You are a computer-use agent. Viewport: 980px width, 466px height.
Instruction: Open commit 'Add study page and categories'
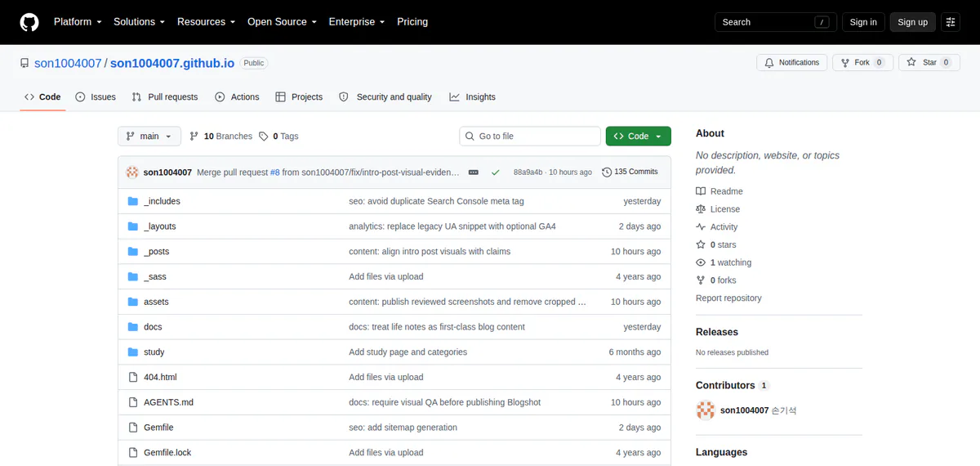click(x=408, y=352)
